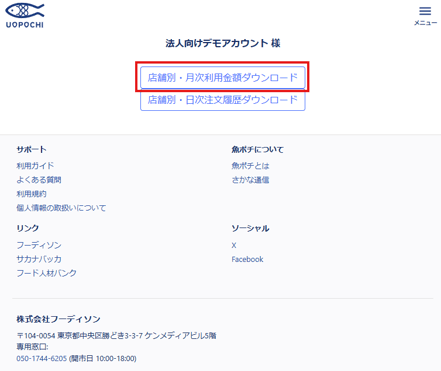Open よくある質問 link
The image size is (441, 371).
(x=39, y=180)
